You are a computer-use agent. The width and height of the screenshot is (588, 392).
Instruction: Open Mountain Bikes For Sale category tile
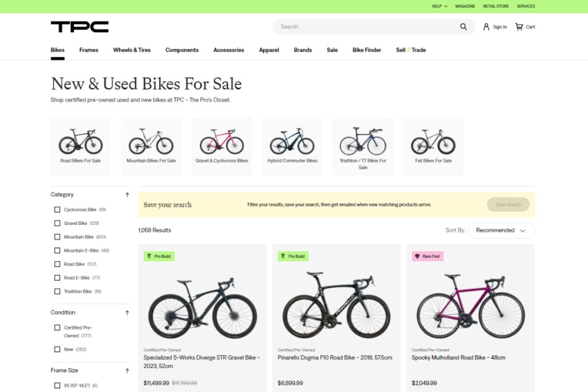tap(151, 146)
